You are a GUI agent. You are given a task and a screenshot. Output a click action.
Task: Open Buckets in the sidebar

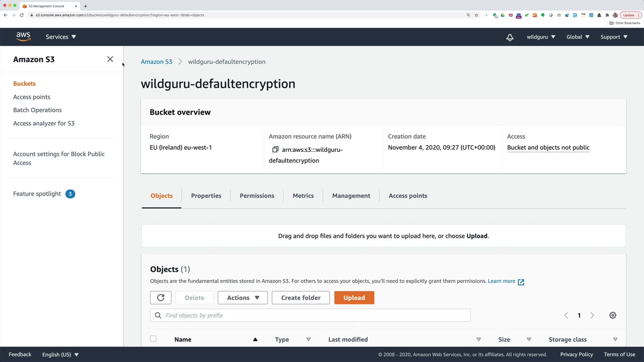24,83
